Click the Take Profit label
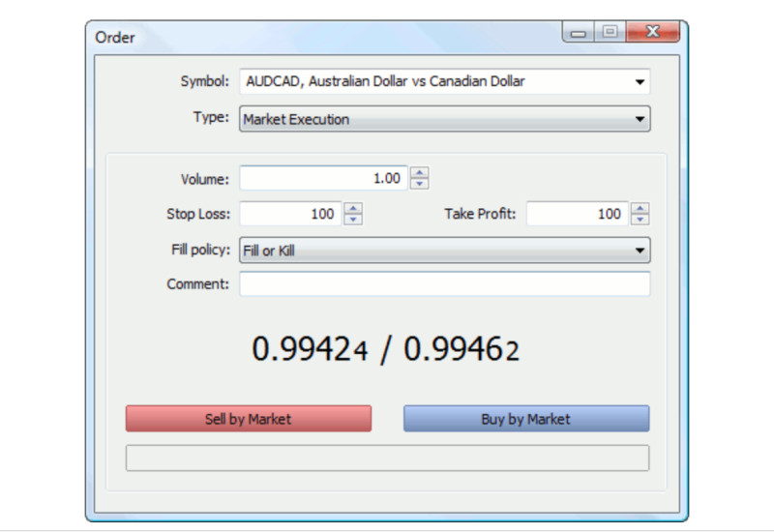Viewport: 774px width, 532px height. click(480, 214)
